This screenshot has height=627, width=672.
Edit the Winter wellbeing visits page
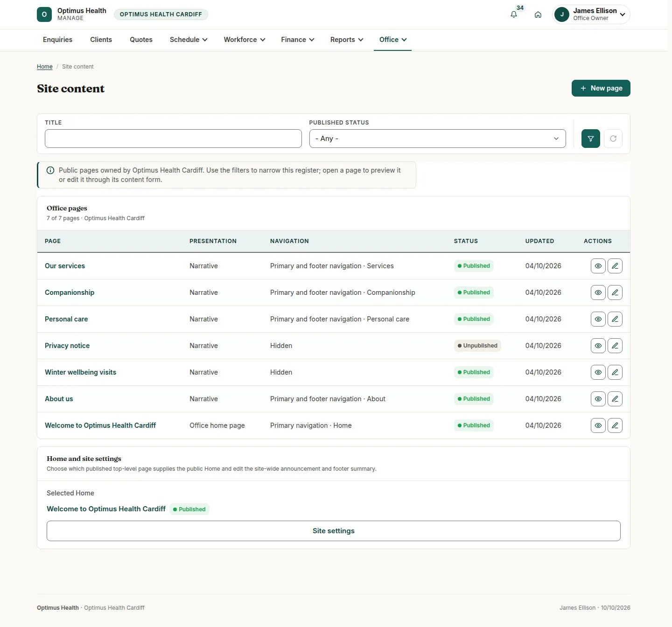click(615, 372)
